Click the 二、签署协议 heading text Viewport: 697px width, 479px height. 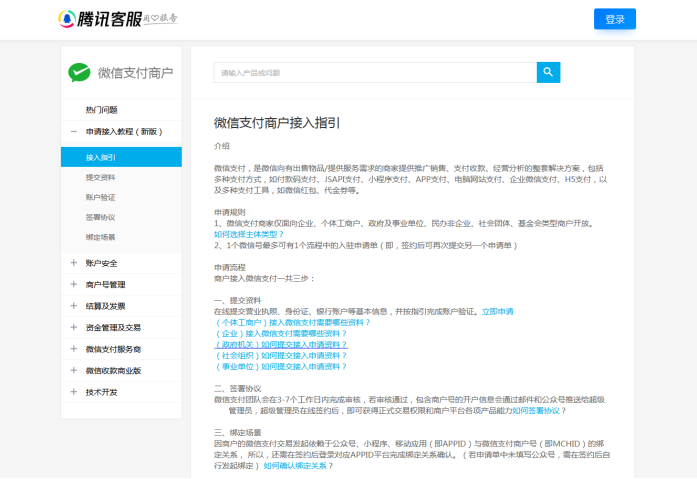pyautogui.click(x=238, y=388)
